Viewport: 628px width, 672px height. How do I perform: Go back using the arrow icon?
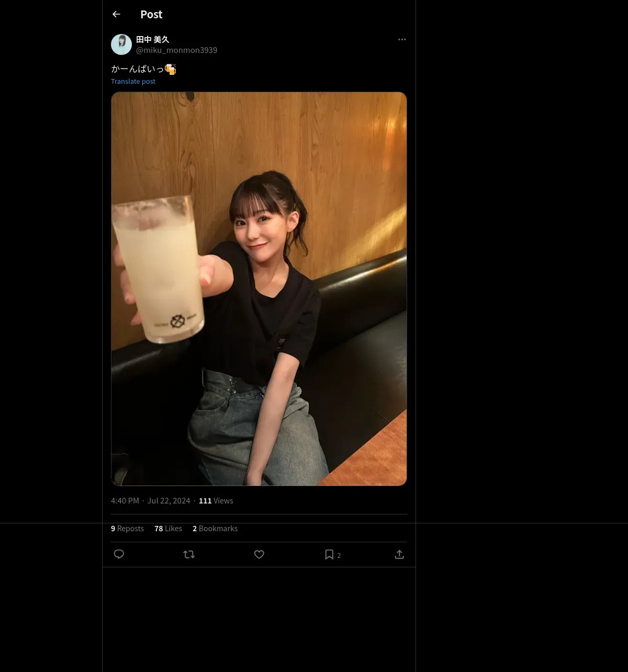116,15
